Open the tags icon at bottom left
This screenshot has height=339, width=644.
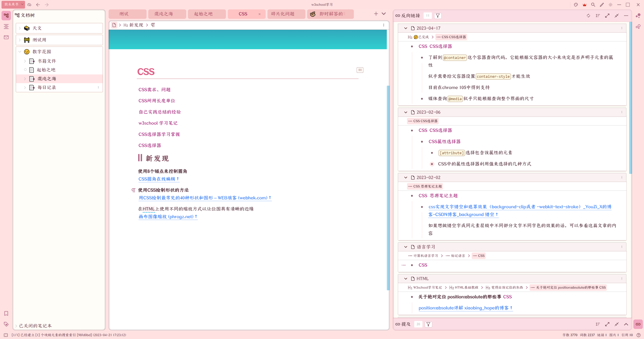tap(6, 324)
